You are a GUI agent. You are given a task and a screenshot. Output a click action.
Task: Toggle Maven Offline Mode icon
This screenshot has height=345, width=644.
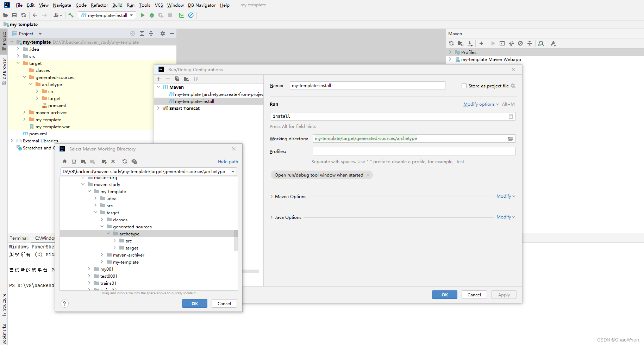[511, 43]
